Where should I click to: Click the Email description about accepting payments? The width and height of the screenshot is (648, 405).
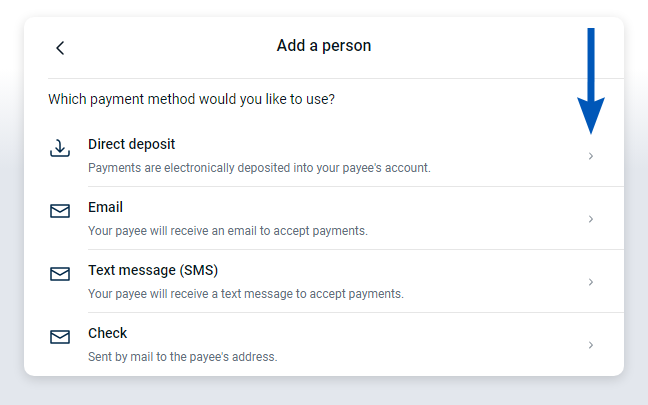[228, 231]
